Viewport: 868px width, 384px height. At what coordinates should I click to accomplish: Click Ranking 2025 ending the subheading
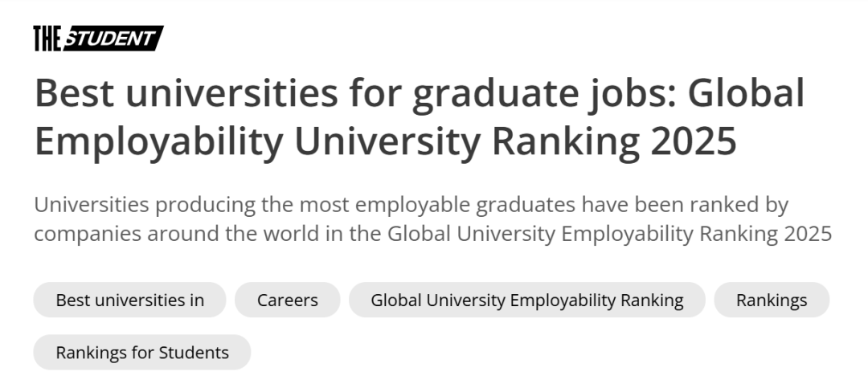[766, 235]
